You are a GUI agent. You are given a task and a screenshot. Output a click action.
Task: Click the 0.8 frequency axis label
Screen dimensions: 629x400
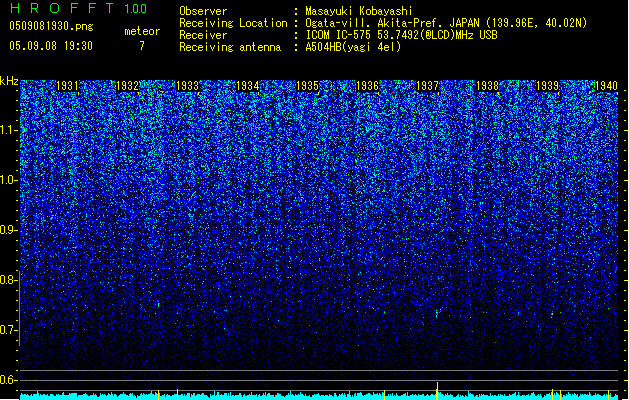point(9,280)
